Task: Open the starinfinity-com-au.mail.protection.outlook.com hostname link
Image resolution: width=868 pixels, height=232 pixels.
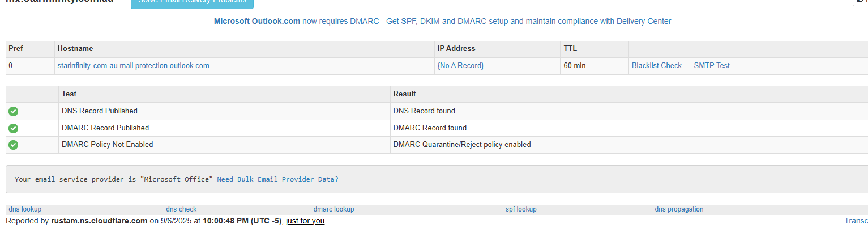Action: coord(133,66)
